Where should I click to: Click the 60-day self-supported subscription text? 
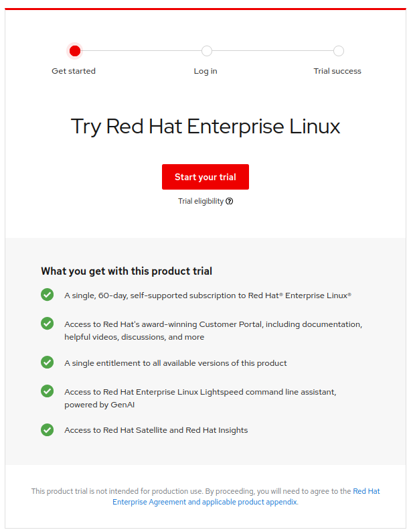[x=208, y=295]
